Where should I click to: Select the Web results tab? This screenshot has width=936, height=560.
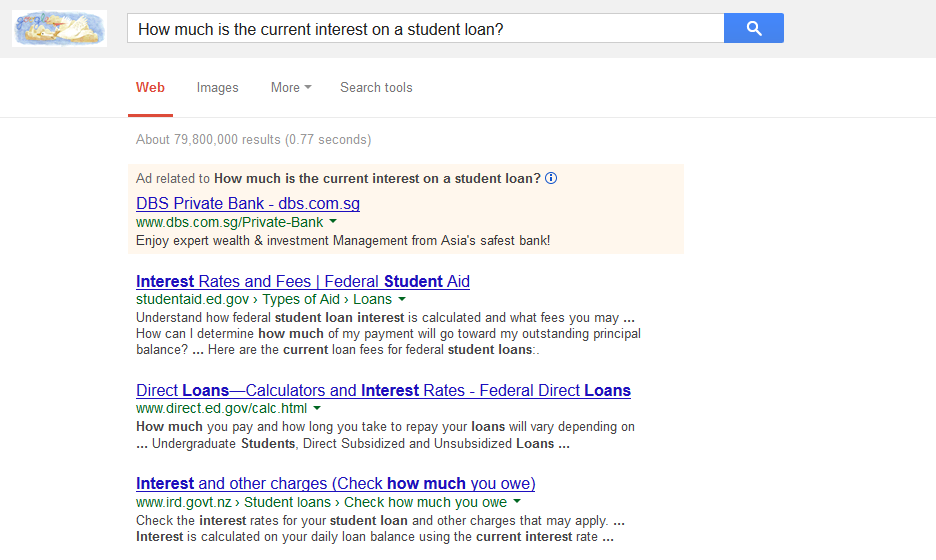[x=150, y=88]
